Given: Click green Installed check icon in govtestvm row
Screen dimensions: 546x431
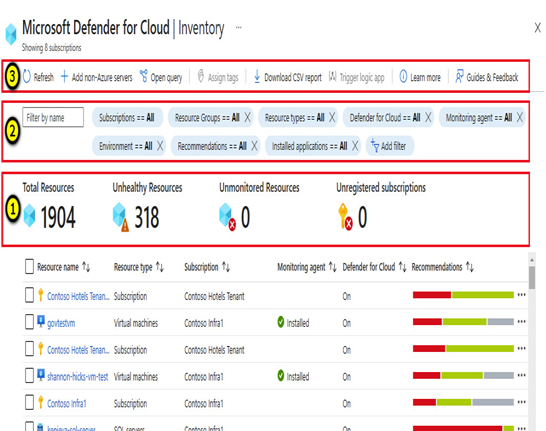Looking at the screenshot, I should coord(281,322).
